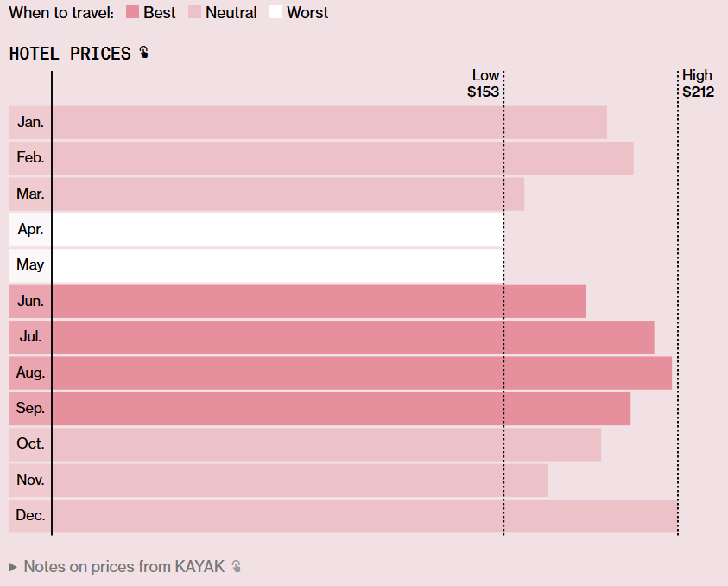The width and height of the screenshot is (728, 586).
Task: Pick the Jul. hotel price bar
Action: (x=352, y=337)
